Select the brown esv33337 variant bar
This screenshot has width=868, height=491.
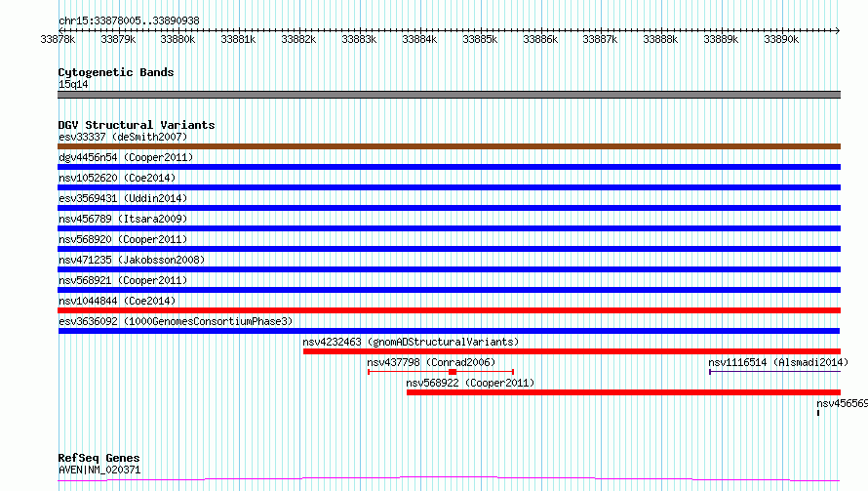pos(449,146)
